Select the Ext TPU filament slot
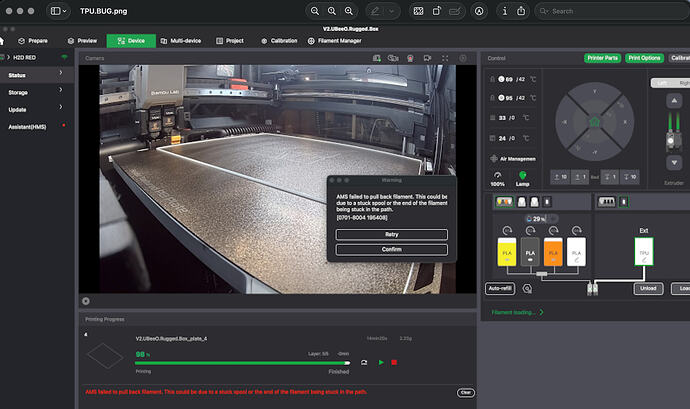 pos(644,252)
